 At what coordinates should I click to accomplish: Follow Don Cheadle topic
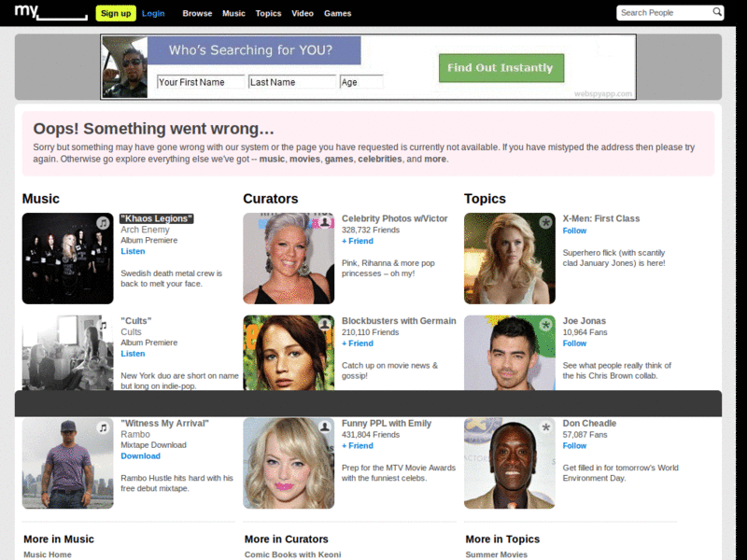574,446
